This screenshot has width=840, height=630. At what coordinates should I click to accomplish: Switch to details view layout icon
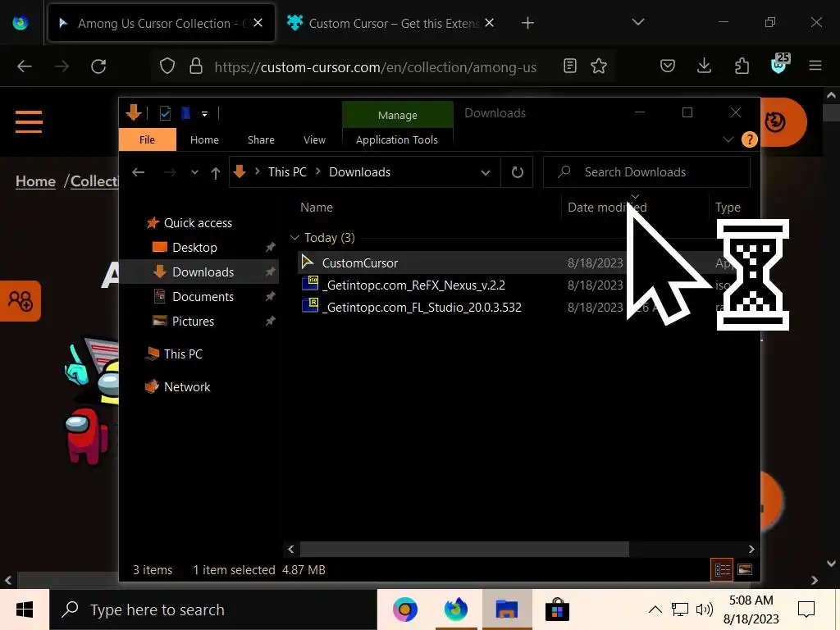click(x=722, y=569)
